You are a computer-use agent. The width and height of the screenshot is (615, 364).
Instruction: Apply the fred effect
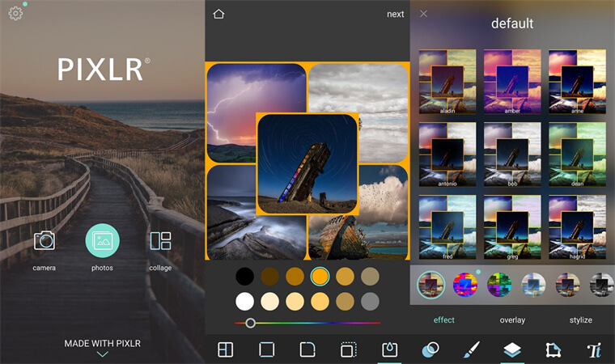[x=447, y=227]
